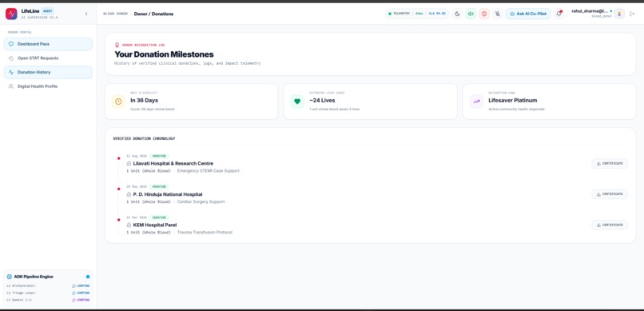Click the donor recognition ribbon icon
The width and height of the screenshot is (644, 311).
(x=117, y=46)
